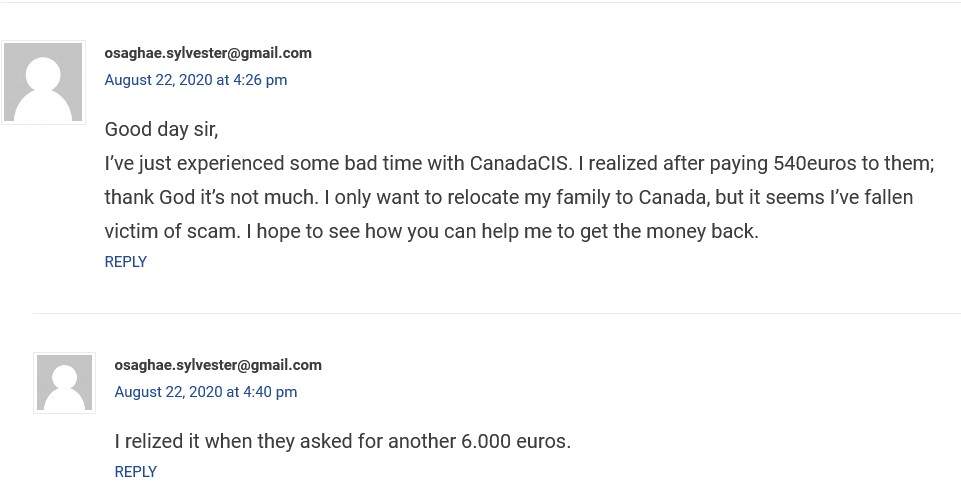Click the phrase 'thank God it's not much'

click(208, 198)
